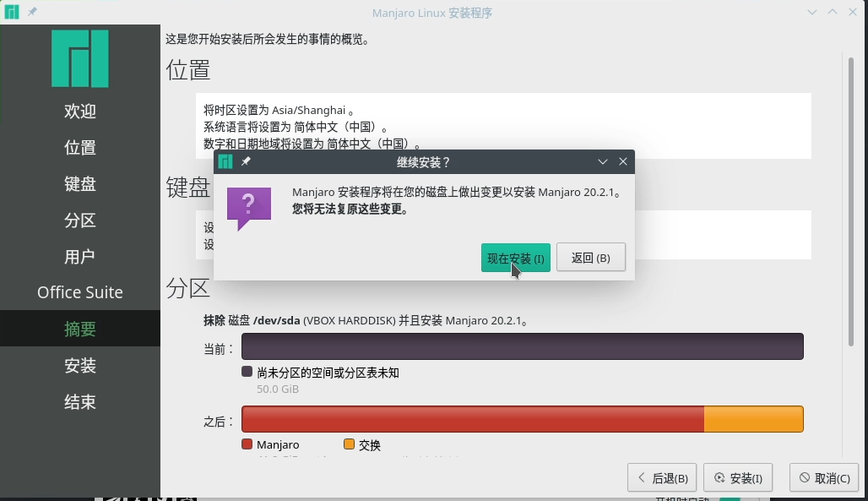Viewport: 868px width, 501px height.
Task: Select 结束 step in sidebar
Action: point(79,402)
